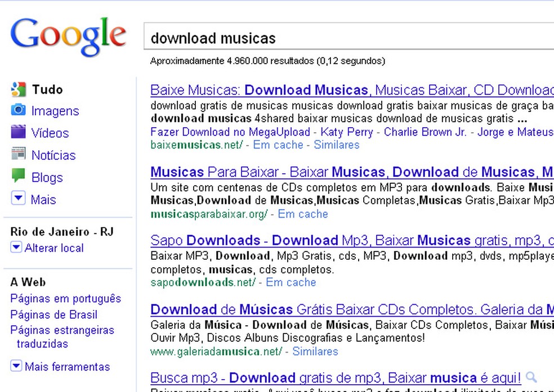The image size is (554, 392).
Task: Open Similares for www.galeriadamusica.net
Action: point(315,352)
